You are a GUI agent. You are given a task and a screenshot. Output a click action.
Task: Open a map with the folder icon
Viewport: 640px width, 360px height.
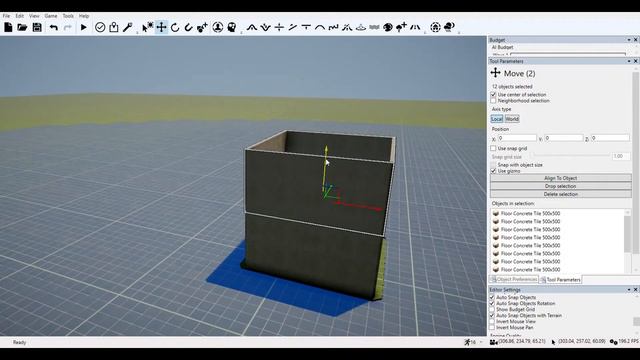click(22, 27)
